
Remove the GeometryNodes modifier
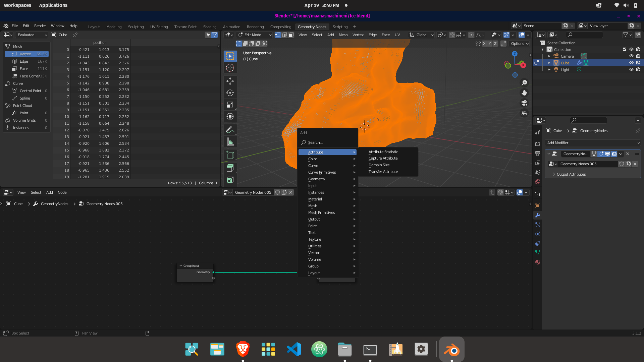pyautogui.click(x=628, y=154)
